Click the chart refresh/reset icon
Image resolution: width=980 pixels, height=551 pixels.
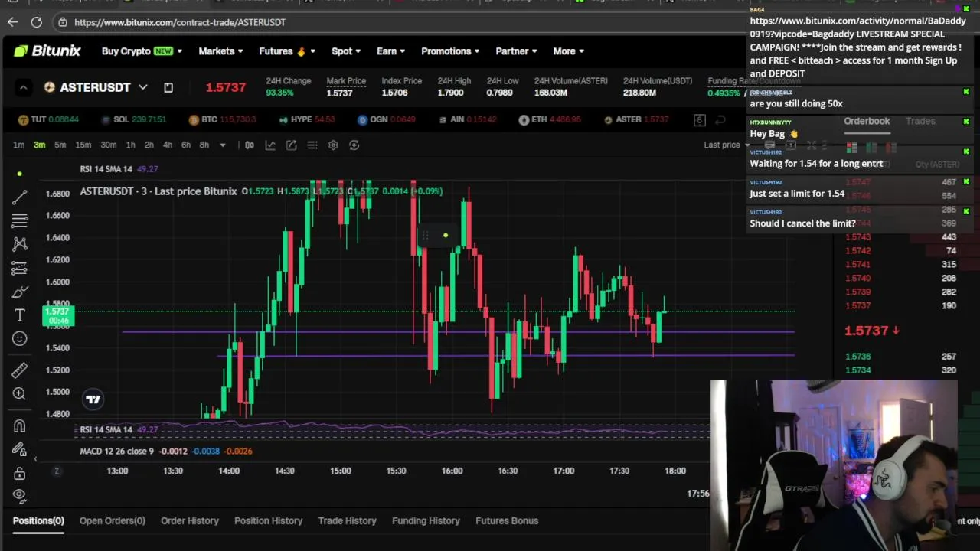pos(354,145)
